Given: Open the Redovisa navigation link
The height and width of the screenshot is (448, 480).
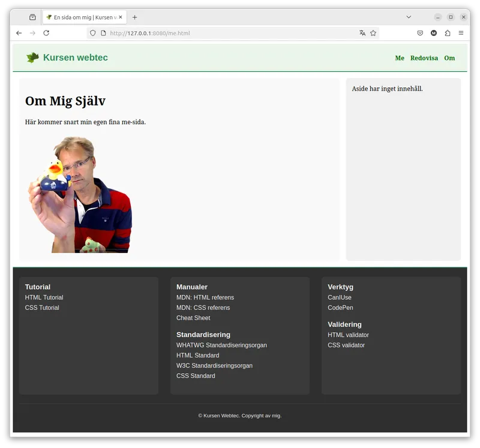Looking at the screenshot, I should coord(424,58).
